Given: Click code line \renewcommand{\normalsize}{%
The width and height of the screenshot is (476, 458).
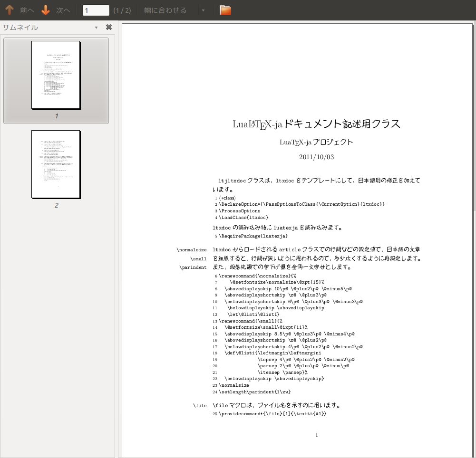Looking at the screenshot, I should (x=257, y=276).
